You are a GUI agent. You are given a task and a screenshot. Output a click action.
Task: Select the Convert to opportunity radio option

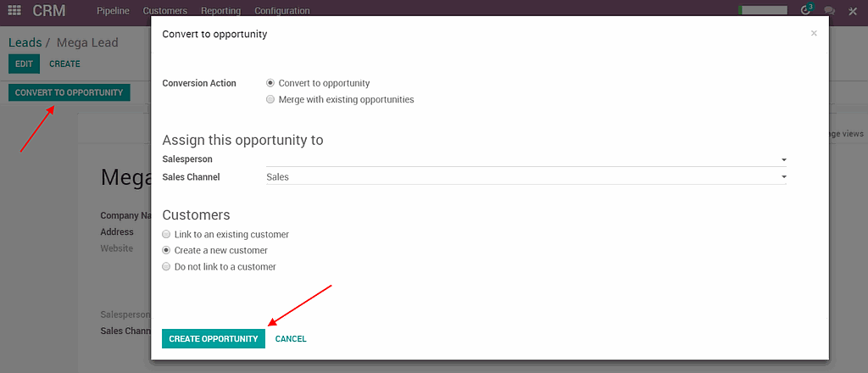(x=270, y=83)
